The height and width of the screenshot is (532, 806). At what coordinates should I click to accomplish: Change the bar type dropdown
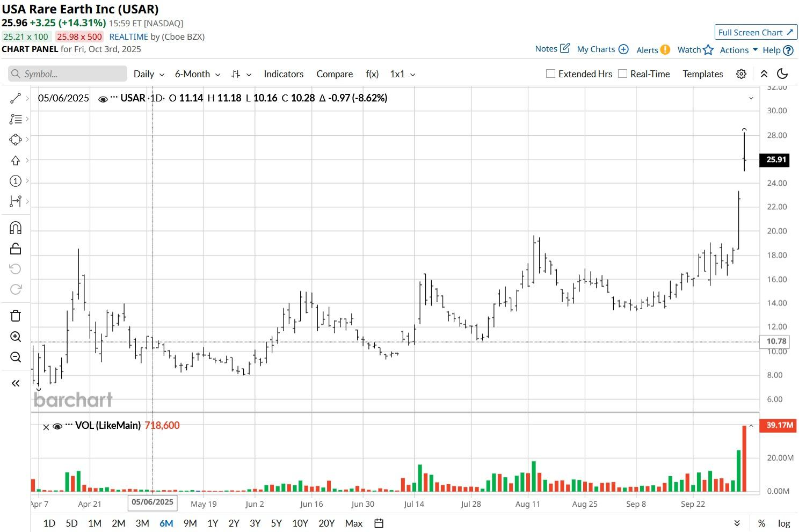pyautogui.click(x=241, y=74)
